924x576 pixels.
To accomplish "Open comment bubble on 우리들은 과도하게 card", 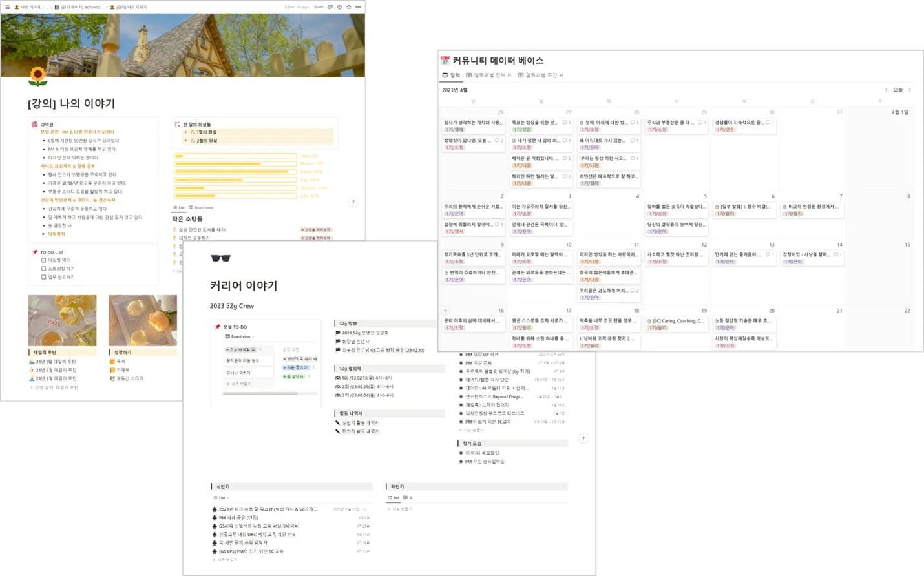I will point(634,291).
